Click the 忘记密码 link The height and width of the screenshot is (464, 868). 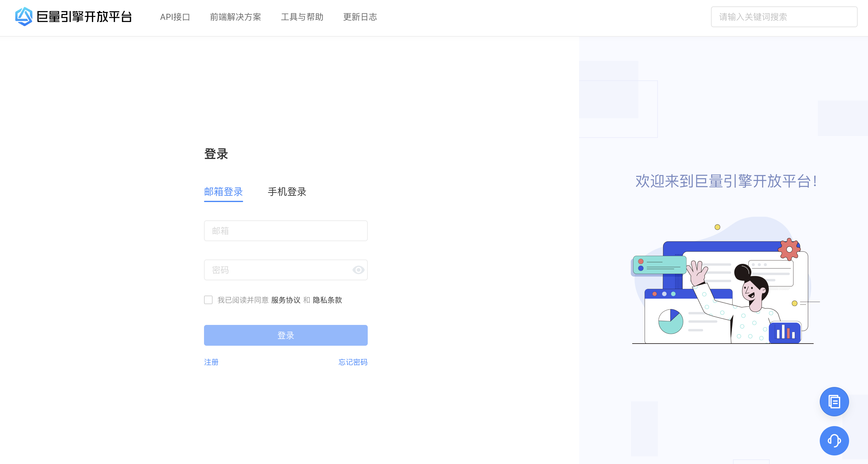click(352, 362)
